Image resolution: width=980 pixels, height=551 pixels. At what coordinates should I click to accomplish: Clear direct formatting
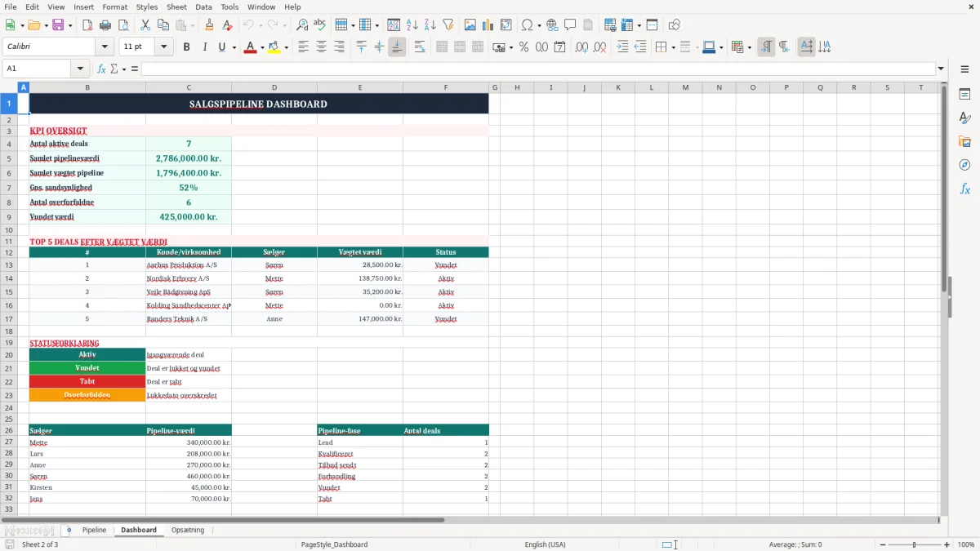point(227,25)
